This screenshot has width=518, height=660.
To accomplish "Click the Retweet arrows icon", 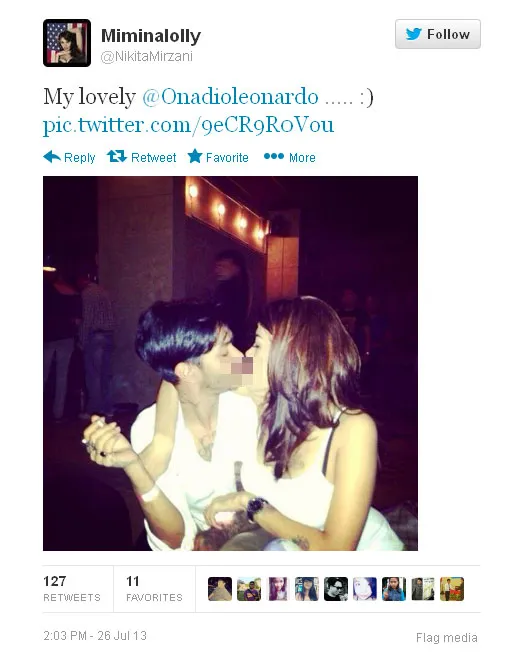I will coord(117,157).
